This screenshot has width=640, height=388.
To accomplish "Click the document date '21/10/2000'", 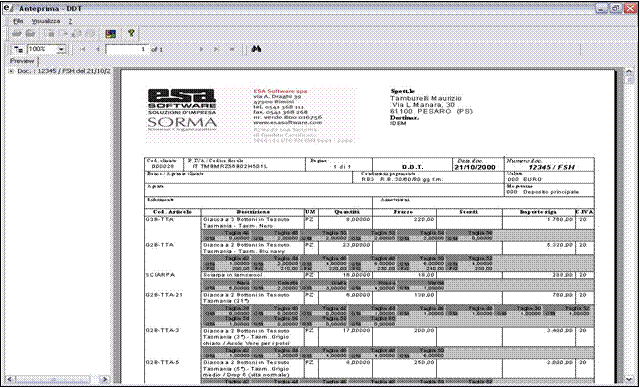I will pyautogui.click(x=474, y=167).
